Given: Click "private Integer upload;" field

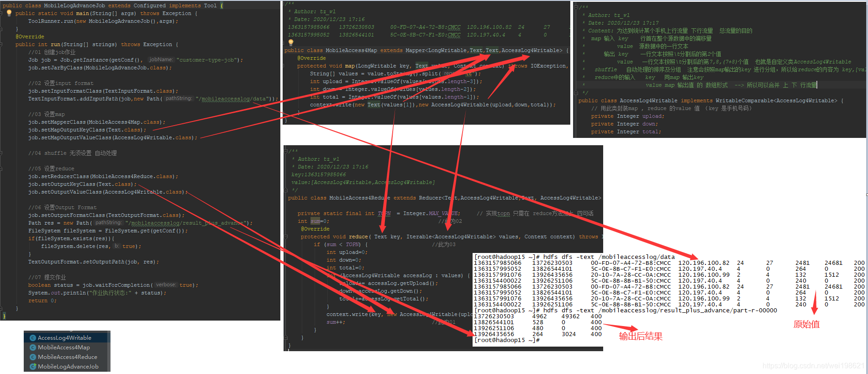Looking at the screenshot, I should tap(628, 116).
